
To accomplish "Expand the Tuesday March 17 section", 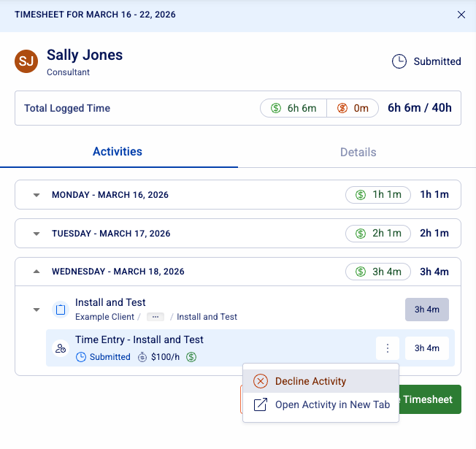I will (x=36, y=234).
